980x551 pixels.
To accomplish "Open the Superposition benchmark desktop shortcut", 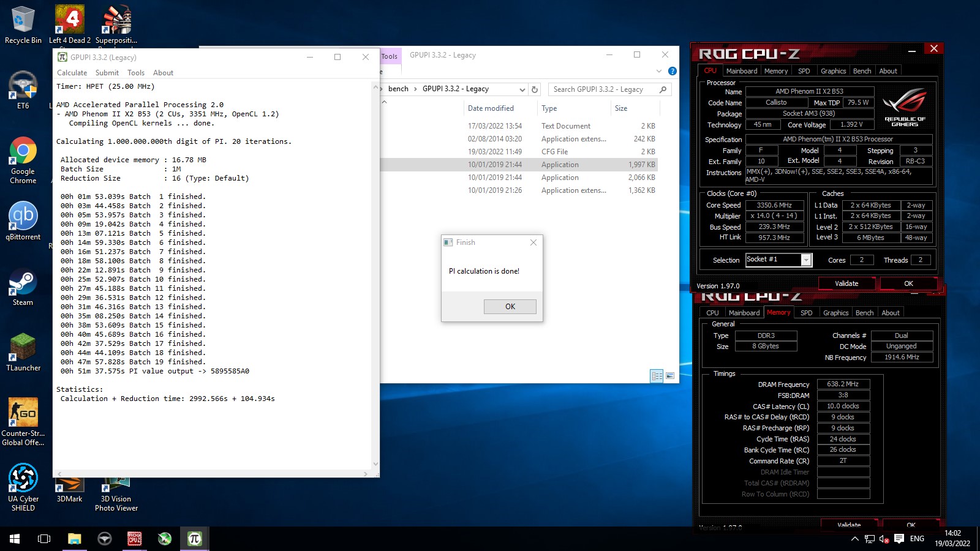I will click(x=116, y=24).
